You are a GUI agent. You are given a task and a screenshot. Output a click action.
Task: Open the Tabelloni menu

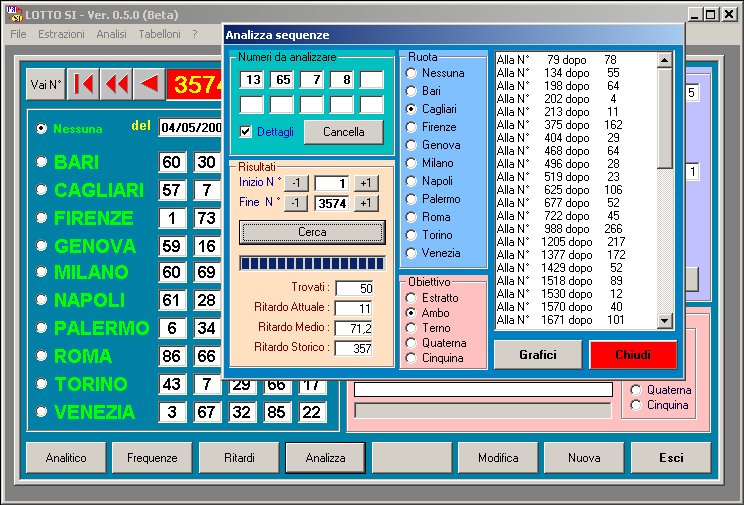(159, 34)
